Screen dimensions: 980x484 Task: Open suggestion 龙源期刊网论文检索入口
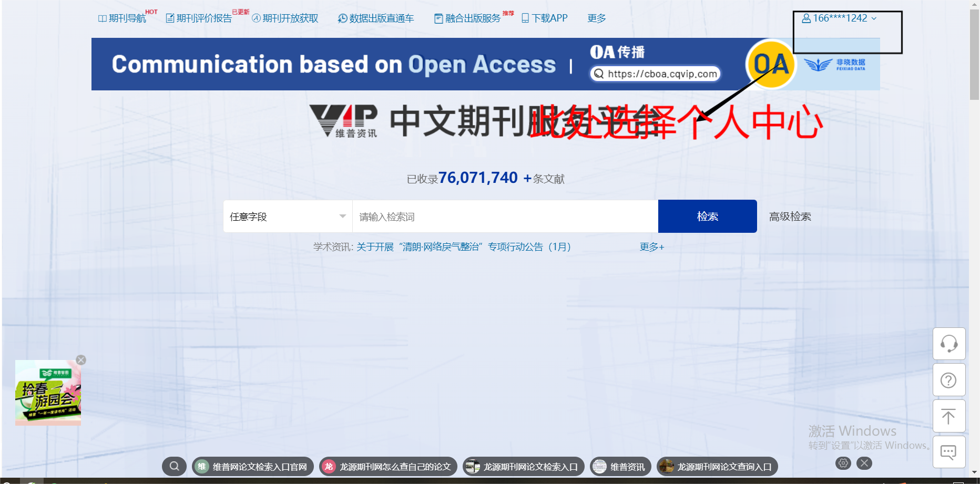tap(524, 467)
